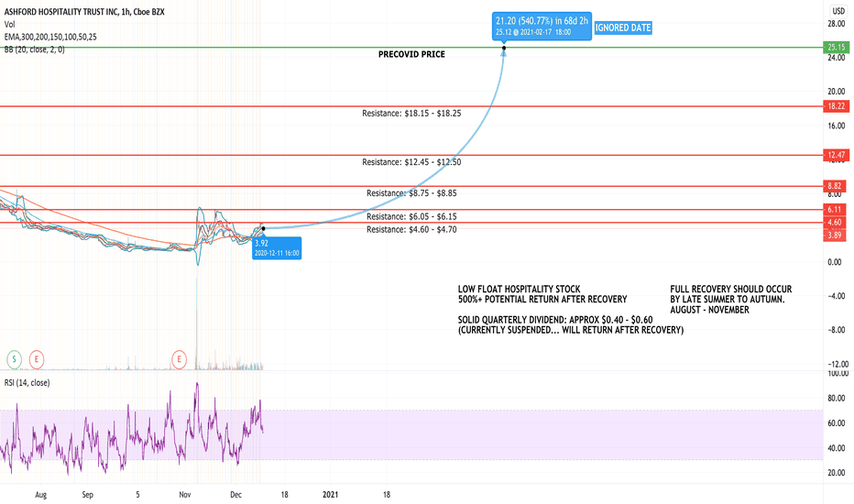The height and width of the screenshot is (504, 854).
Task: Click the Resistance $4.60 - $4.70 label
Action: point(411,229)
